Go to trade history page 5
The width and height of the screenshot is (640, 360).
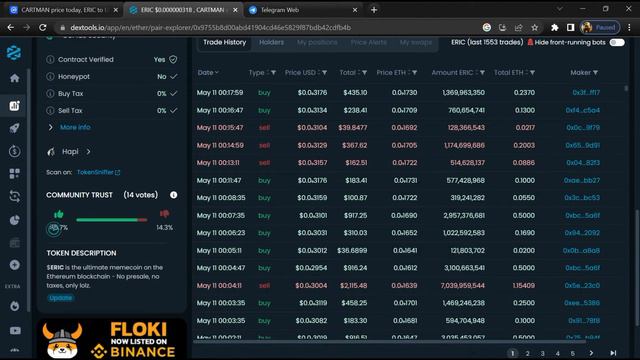573,353
